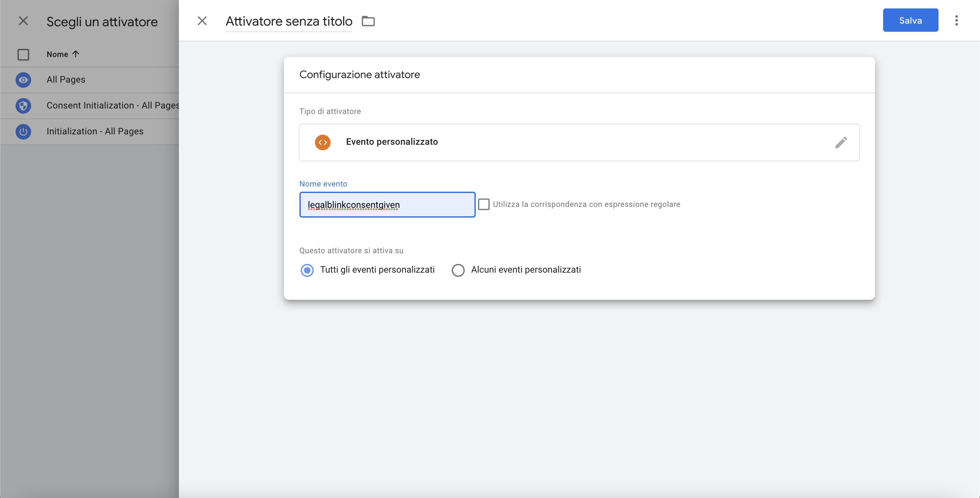Screen dimensions: 980x498
Task: Click Configurazione attivatore heading
Action: [359, 74]
